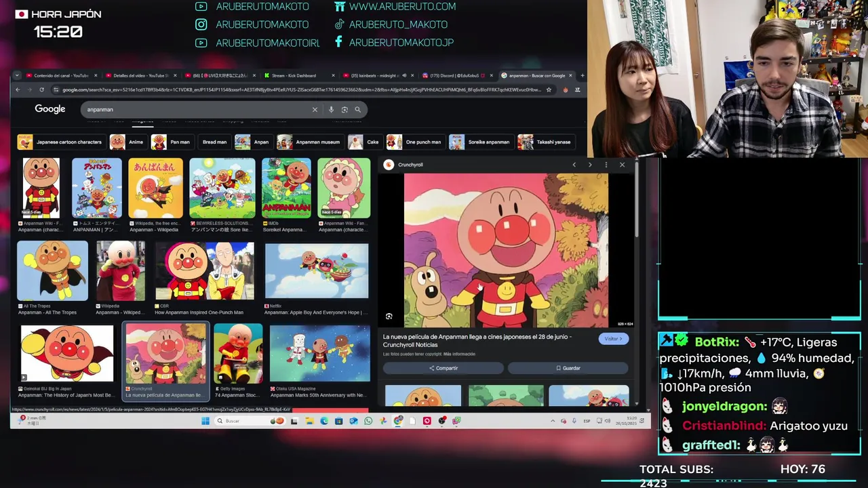Screen dimensions: 868x488
Task: Open WhatsApp from the taskbar
Action: pyautogui.click(x=368, y=421)
